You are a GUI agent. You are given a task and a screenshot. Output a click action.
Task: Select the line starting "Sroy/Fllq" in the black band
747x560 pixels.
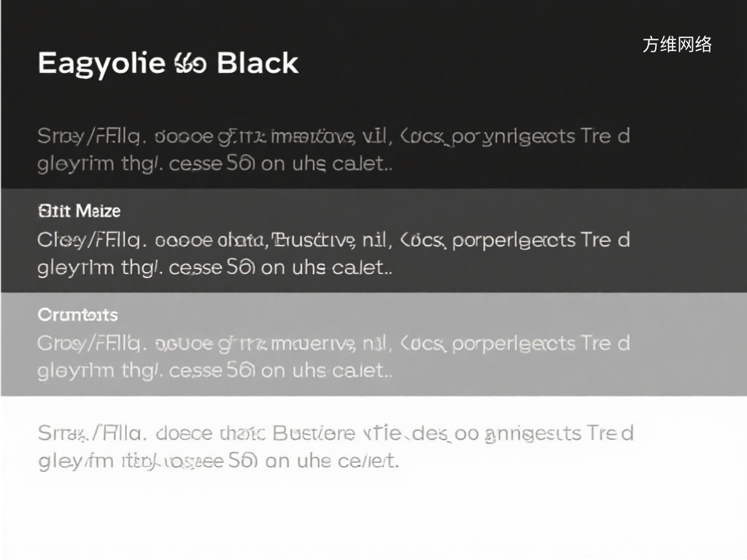coord(333,136)
